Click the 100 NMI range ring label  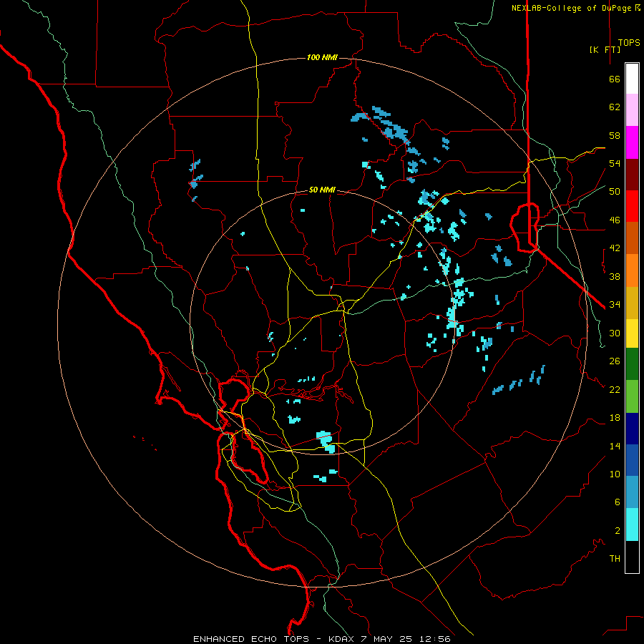click(322, 57)
